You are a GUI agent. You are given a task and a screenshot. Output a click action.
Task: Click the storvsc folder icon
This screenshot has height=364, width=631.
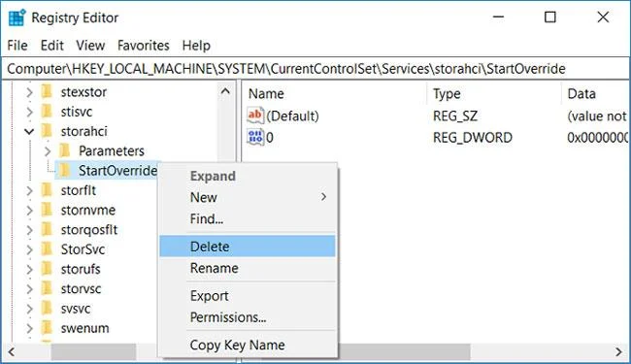click(48, 289)
